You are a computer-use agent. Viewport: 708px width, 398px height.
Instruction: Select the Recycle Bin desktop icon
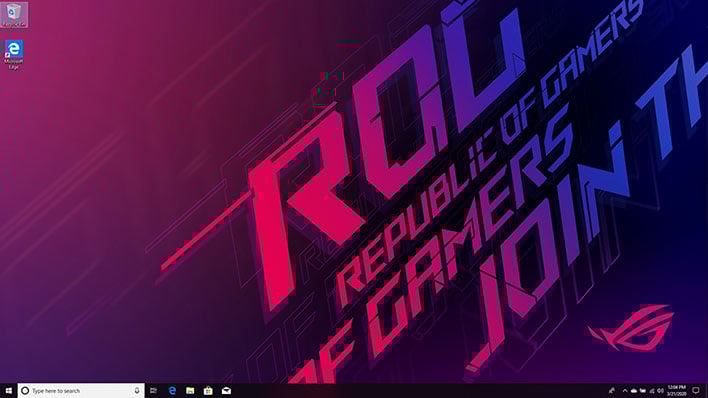[x=14, y=14]
